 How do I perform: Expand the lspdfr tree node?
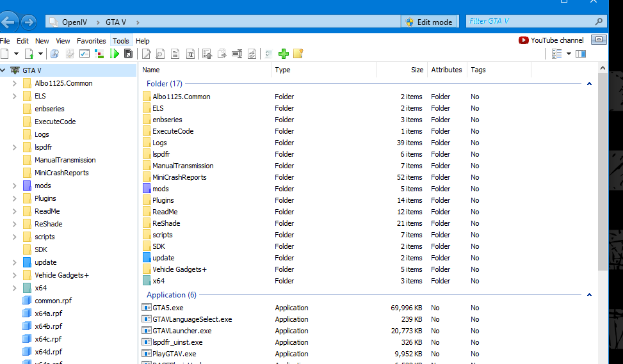pos(14,147)
